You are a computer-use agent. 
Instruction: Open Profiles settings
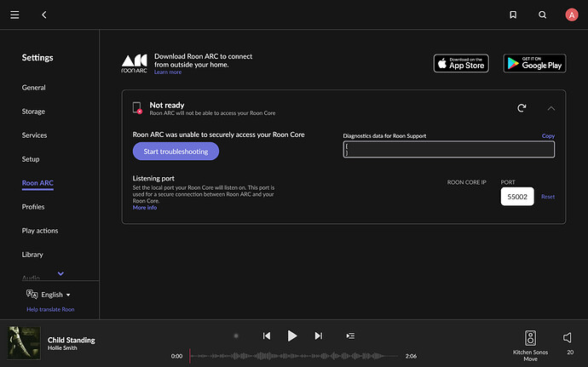coord(33,207)
